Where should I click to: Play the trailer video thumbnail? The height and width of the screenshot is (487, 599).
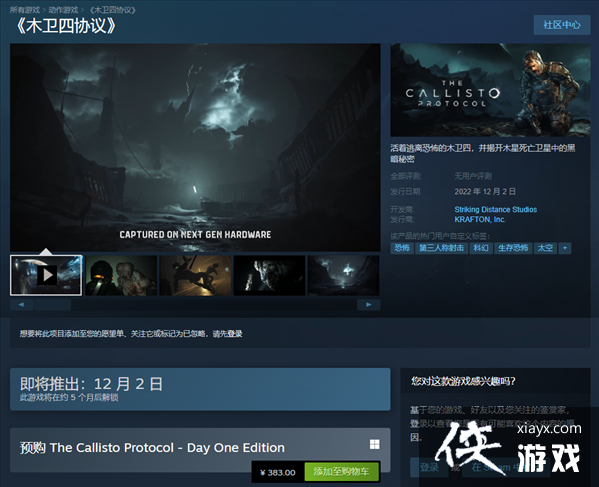46,275
